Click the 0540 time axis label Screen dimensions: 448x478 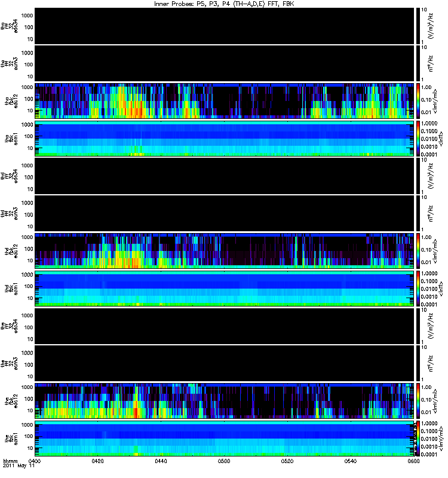pyautogui.click(x=351, y=461)
